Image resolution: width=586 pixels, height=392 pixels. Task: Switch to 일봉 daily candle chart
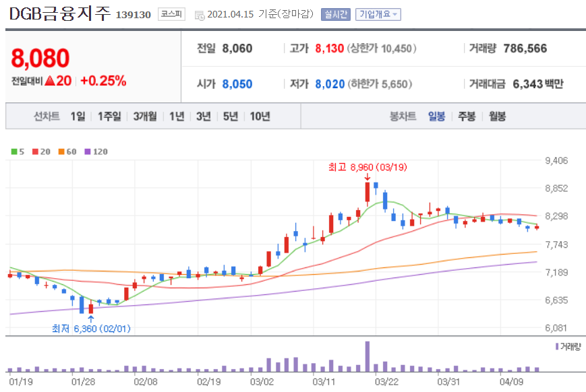point(436,117)
